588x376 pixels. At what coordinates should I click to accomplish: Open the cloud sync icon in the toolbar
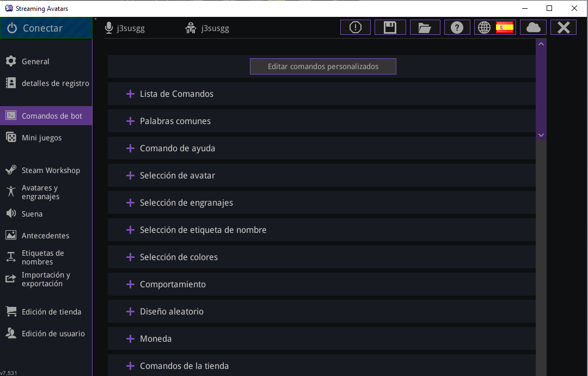point(533,27)
